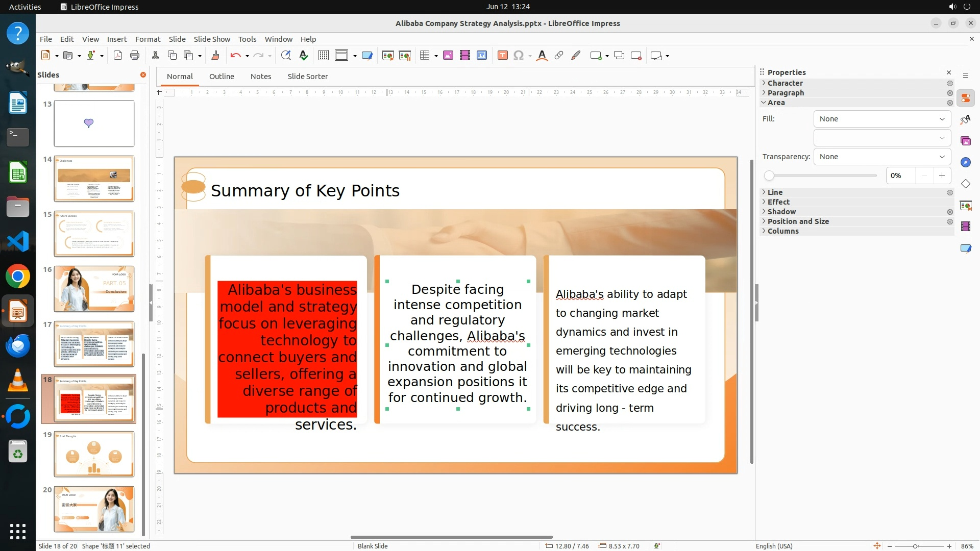Click Start from First Slide icon

[x=387, y=56]
